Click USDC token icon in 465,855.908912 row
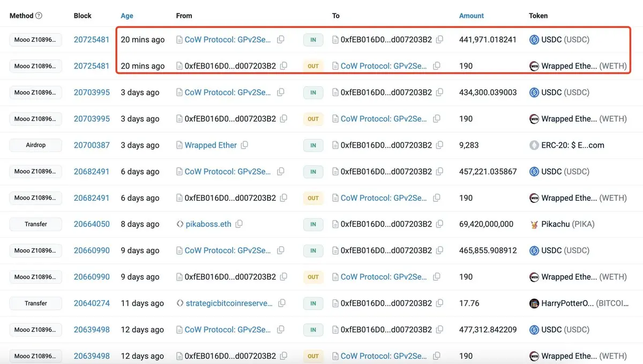Viewport: 643px width, 364px height. [x=534, y=251]
